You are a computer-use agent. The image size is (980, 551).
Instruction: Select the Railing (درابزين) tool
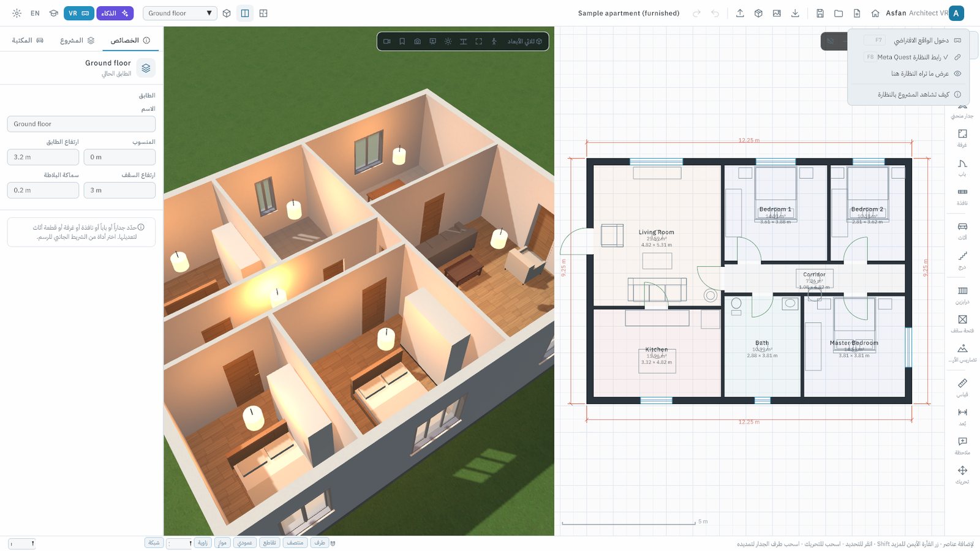tap(962, 295)
